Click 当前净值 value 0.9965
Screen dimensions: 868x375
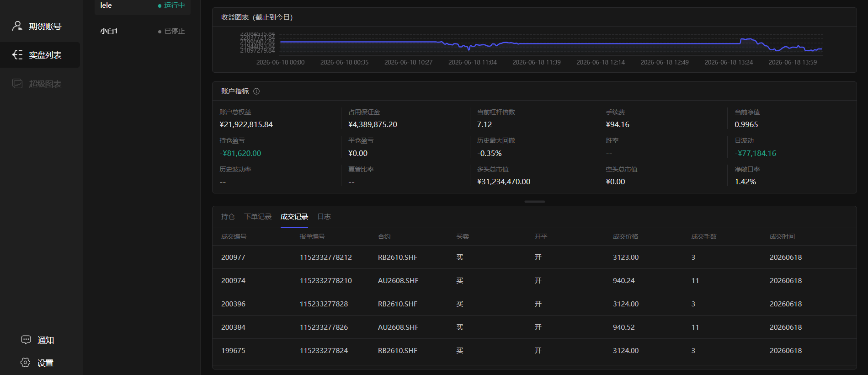[x=746, y=124]
